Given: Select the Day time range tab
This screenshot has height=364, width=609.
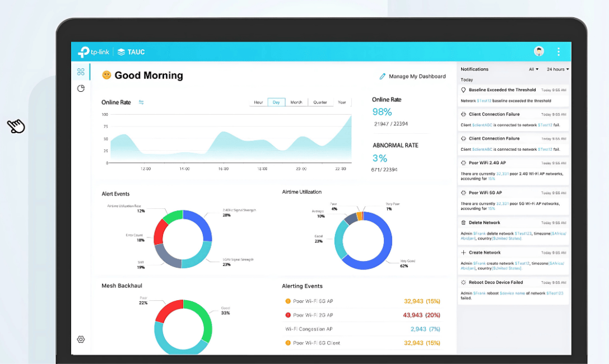Looking at the screenshot, I should point(276,102).
